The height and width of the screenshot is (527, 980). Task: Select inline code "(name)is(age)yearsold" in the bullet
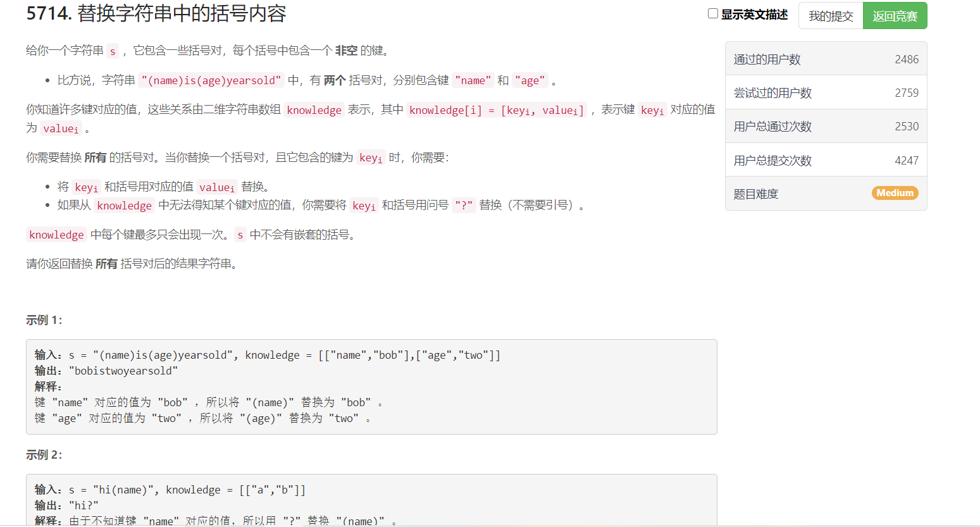pos(211,80)
